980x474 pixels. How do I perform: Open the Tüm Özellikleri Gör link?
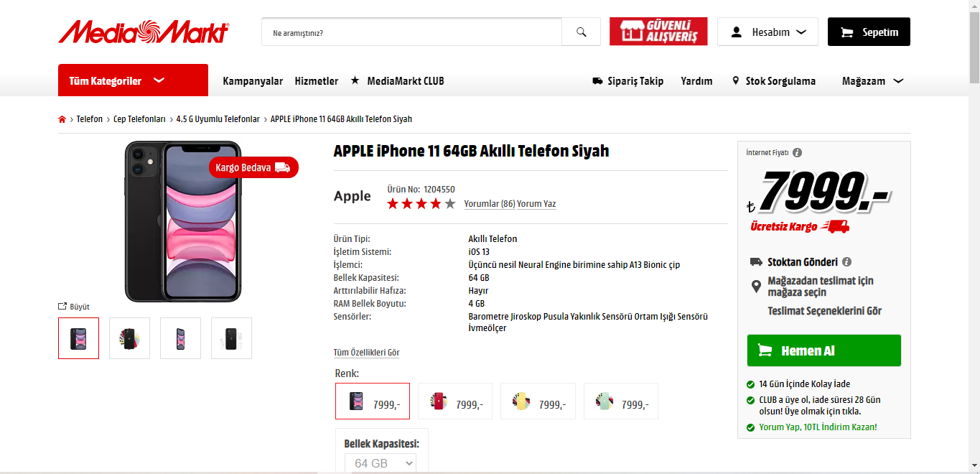(367, 353)
